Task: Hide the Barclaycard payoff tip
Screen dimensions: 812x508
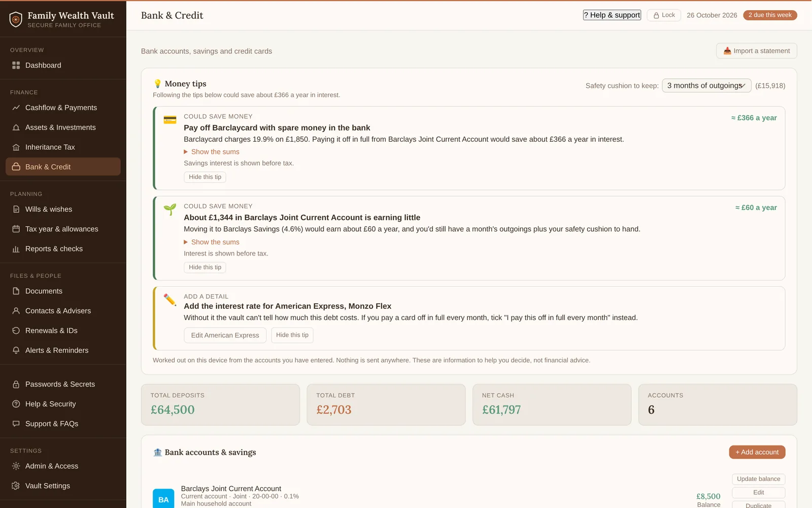Action: (205, 177)
